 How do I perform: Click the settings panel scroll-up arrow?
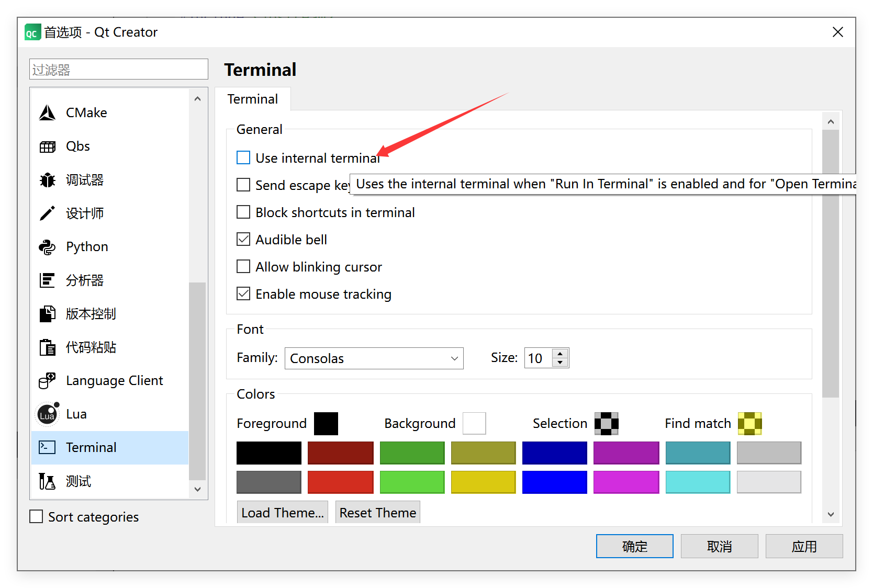coord(831,121)
